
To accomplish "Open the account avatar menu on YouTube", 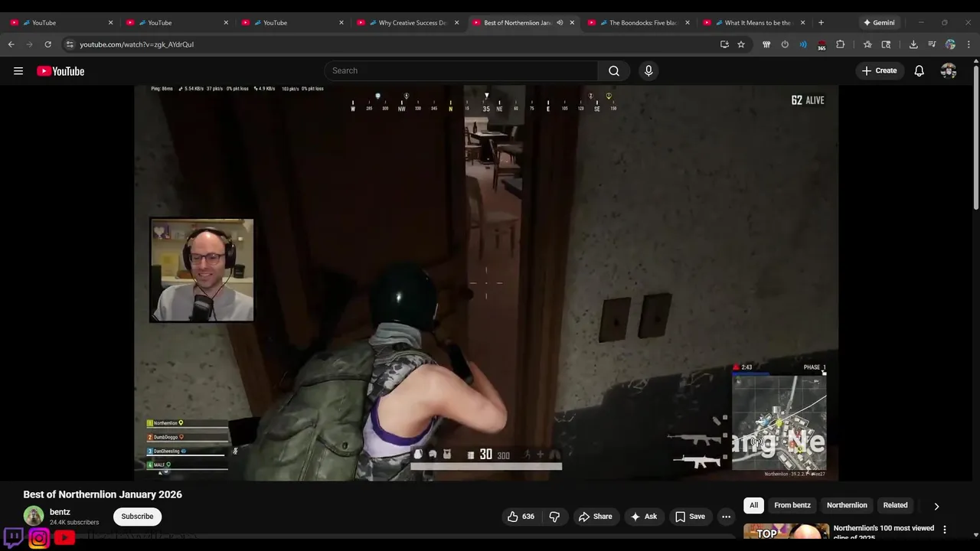I will click(949, 71).
